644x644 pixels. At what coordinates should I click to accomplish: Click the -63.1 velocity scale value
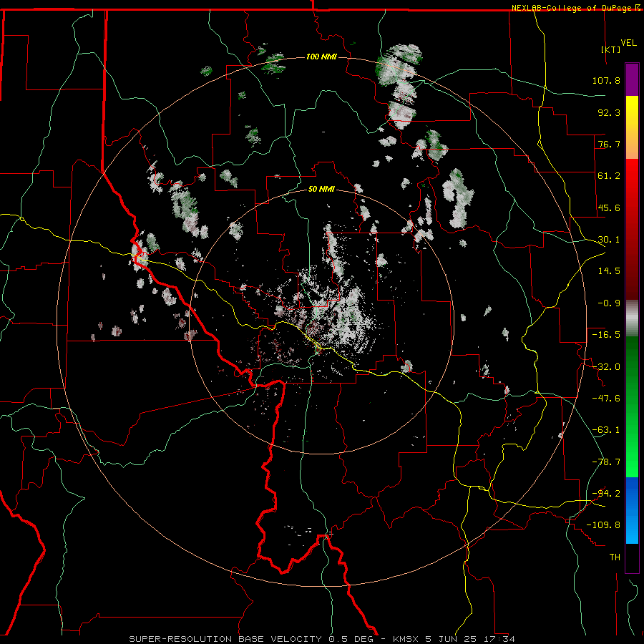pos(606,430)
